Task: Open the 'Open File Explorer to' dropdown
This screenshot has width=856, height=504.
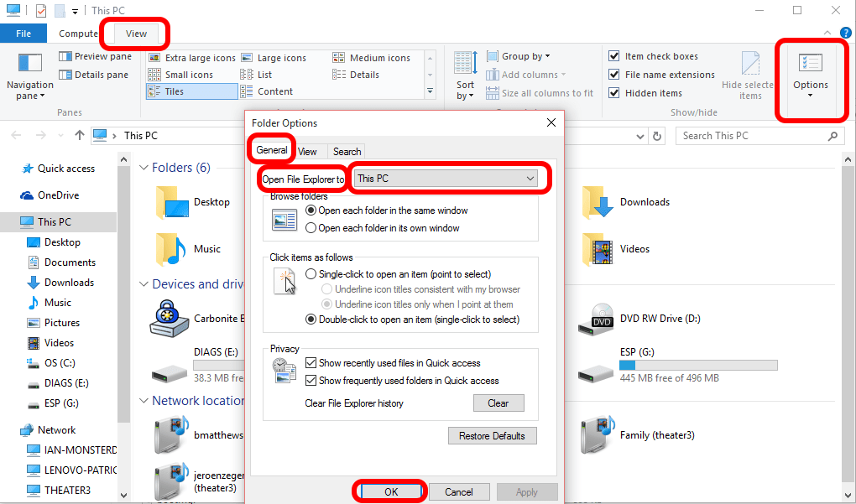Action: coord(446,179)
